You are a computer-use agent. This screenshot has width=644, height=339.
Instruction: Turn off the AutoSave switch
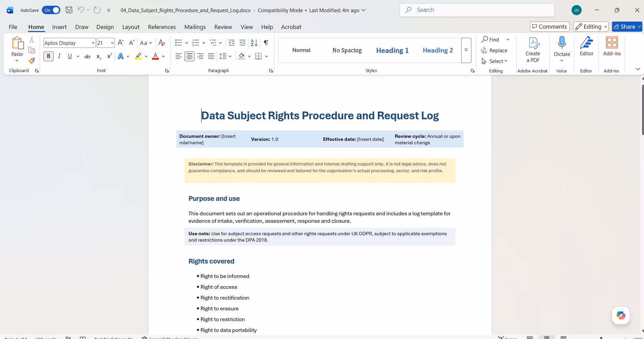click(51, 10)
